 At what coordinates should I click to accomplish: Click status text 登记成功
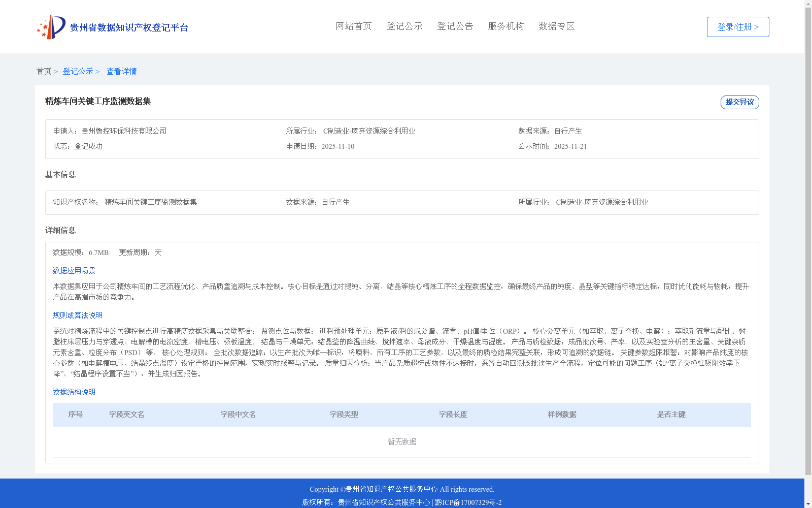pos(88,146)
